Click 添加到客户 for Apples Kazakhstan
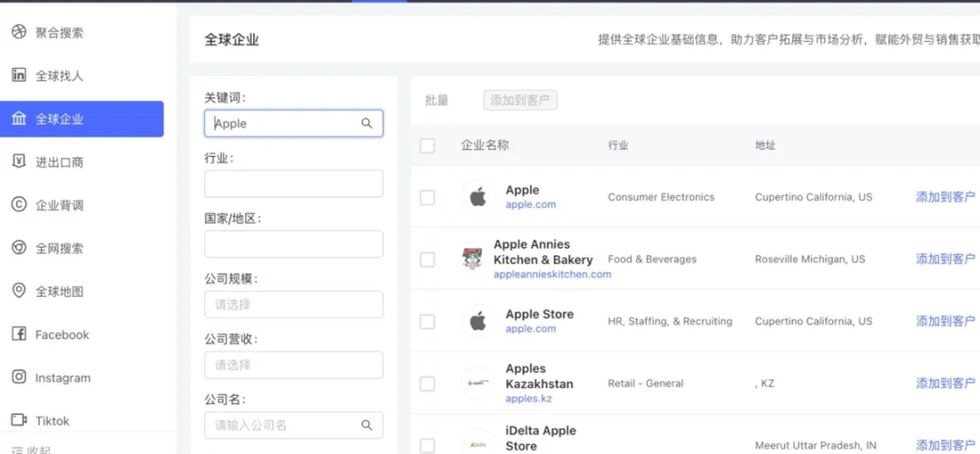Image resolution: width=980 pixels, height=454 pixels. (946, 383)
